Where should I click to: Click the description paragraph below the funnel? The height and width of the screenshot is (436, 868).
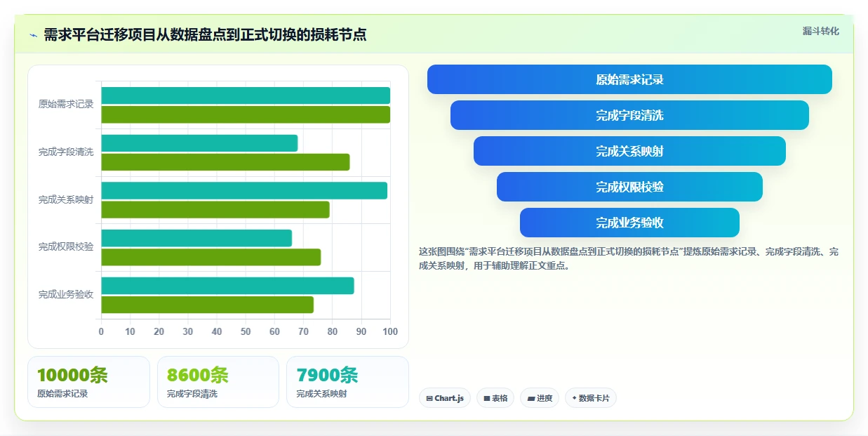[x=628, y=258]
